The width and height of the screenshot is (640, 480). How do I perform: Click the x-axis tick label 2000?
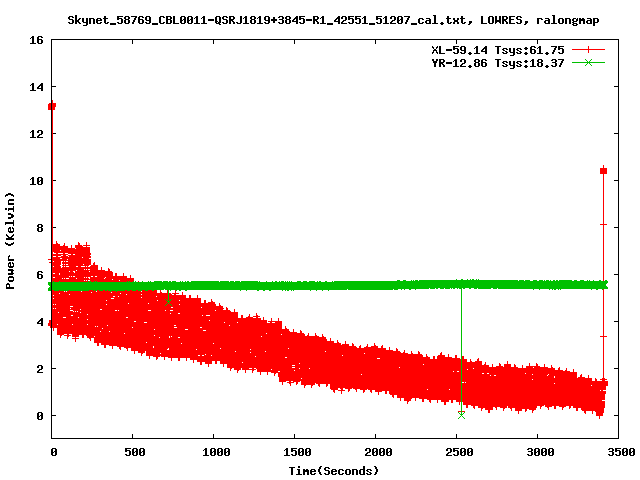378,452
